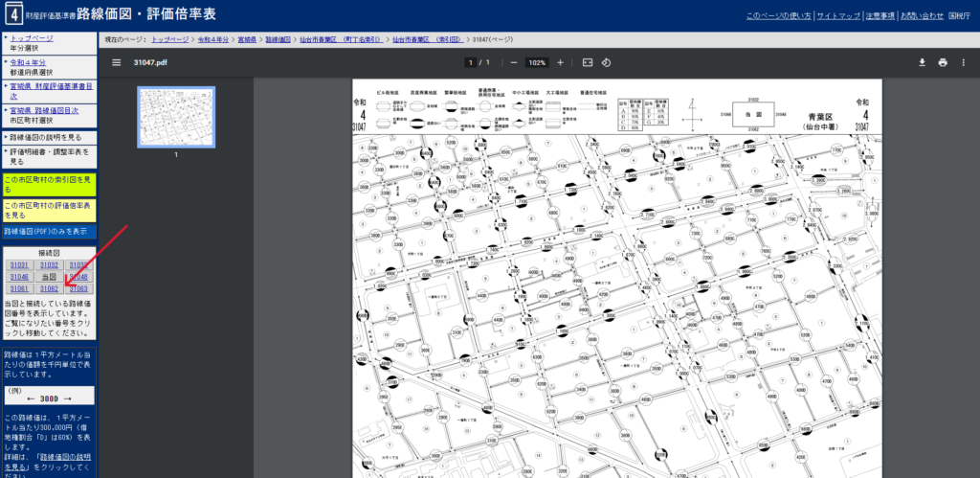980x478 pixels.
Task: Click breadcrumb 仙台市青葉区 (索引図) link
Action: point(428,39)
